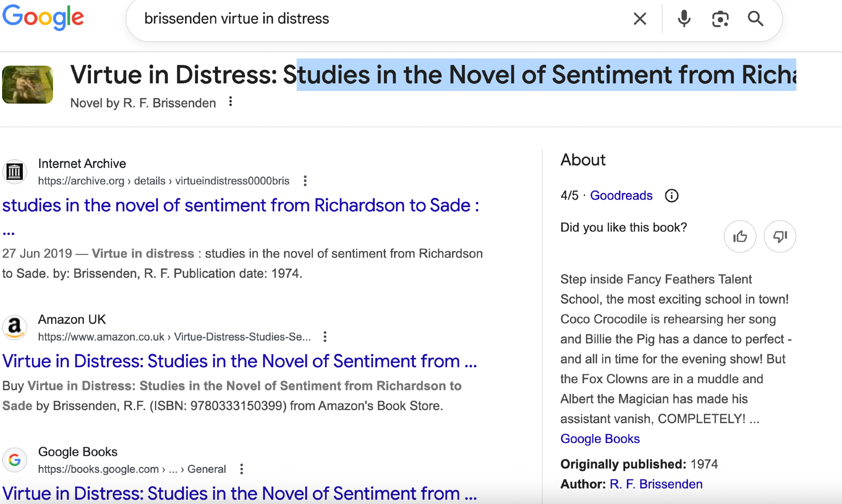Click thumbs down for this book
The width and height of the screenshot is (842, 504).
click(x=780, y=236)
